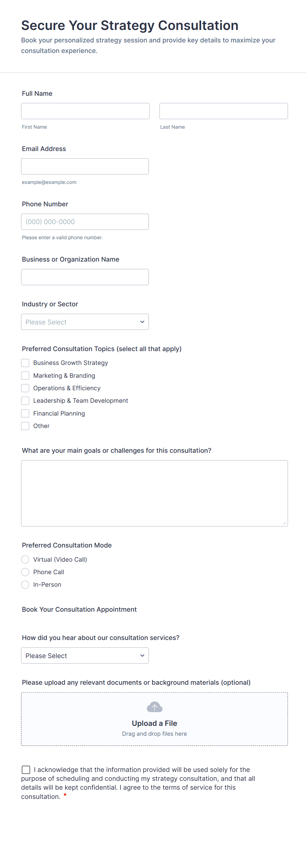The height and width of the screenshot is (868, 306).
Task: Click the Upload a File text
Action: [x=154, y=723]
